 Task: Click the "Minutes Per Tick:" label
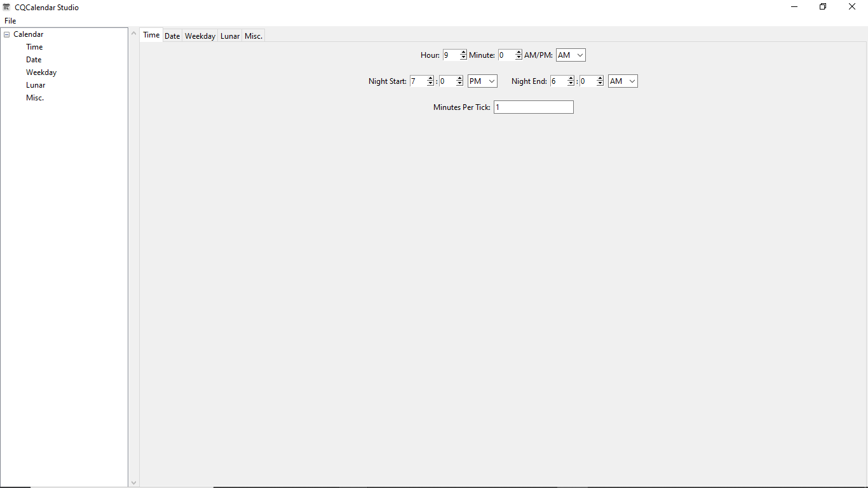pyautogui.click(x=462, y=107)
